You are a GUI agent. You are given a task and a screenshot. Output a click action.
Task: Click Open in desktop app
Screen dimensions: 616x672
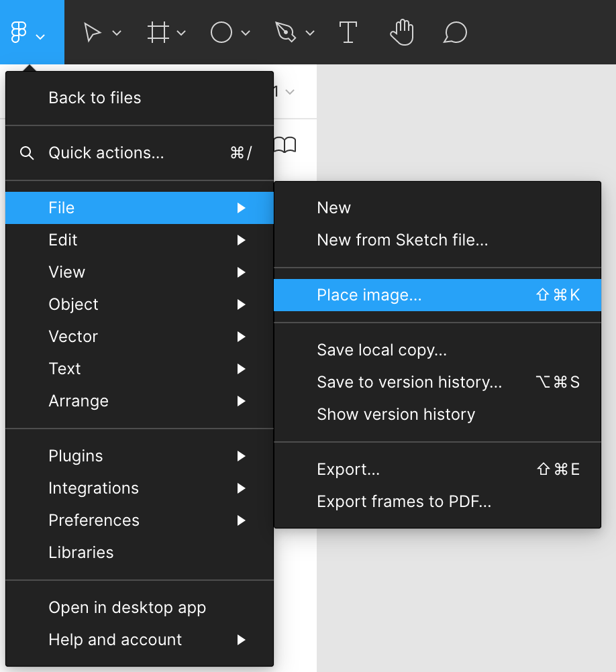coord(127,608)
